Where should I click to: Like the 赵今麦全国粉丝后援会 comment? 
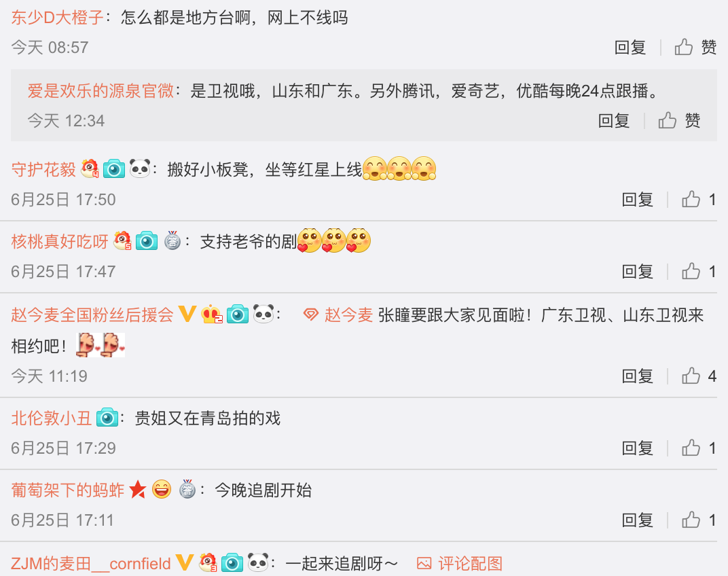click(698, 376)
